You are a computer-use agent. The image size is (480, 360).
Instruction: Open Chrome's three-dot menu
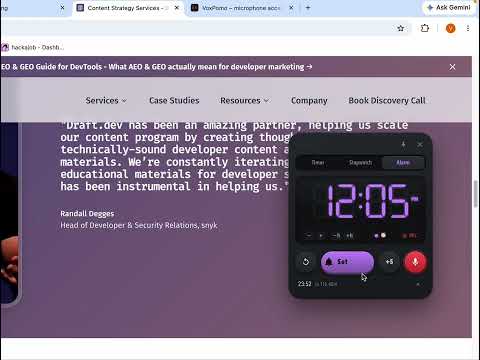(x=468, y=28)
